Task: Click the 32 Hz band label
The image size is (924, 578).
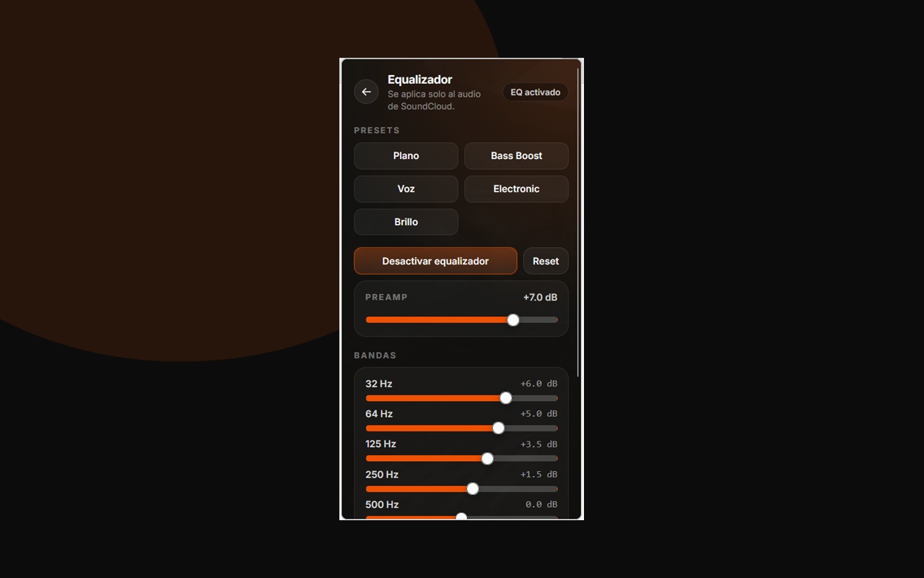Action: coord(379,384)
